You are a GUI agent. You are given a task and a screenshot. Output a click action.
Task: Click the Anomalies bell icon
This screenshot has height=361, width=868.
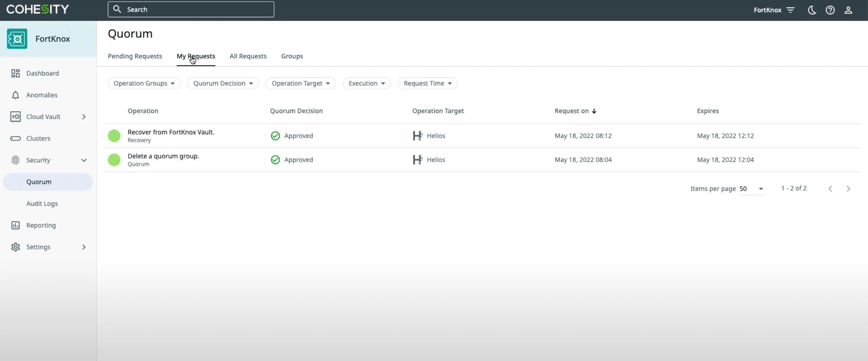coord(15,95)
